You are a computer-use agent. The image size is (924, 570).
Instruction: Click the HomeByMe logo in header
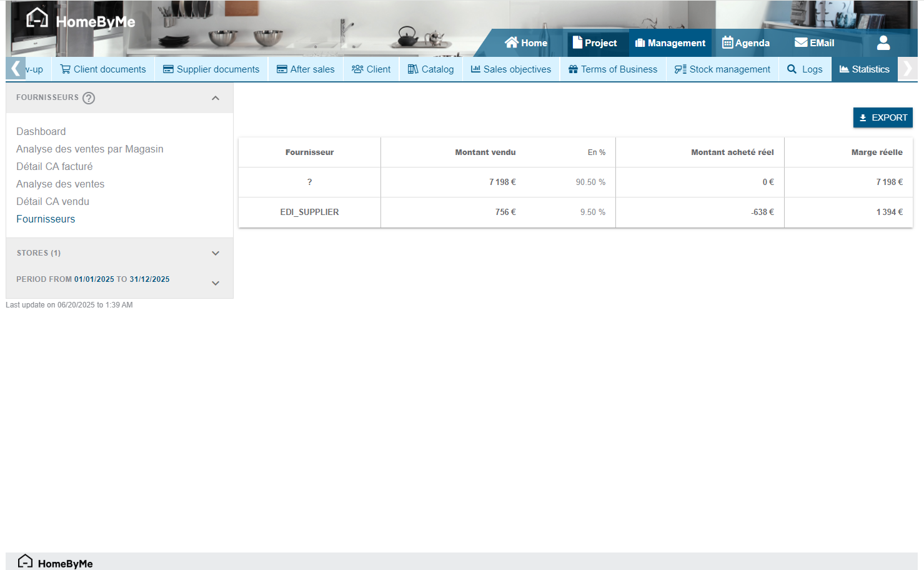coord(81,21)
